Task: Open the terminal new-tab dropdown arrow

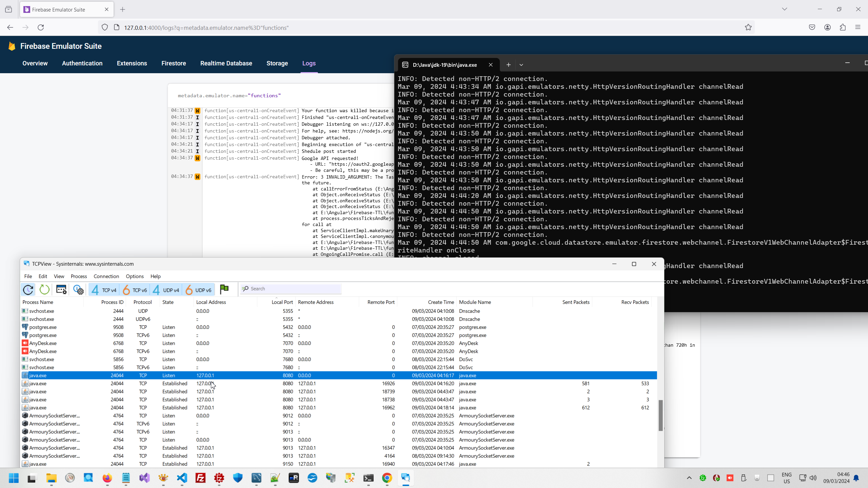Action: point(521,65)
